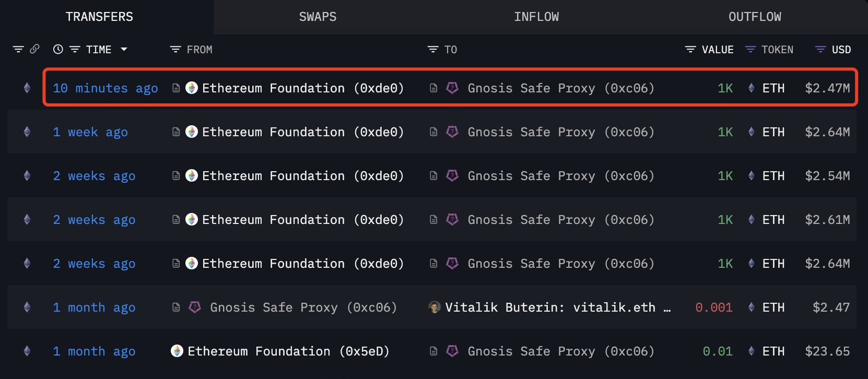Click the filter icon beside VALUE

tap(690, 49)
